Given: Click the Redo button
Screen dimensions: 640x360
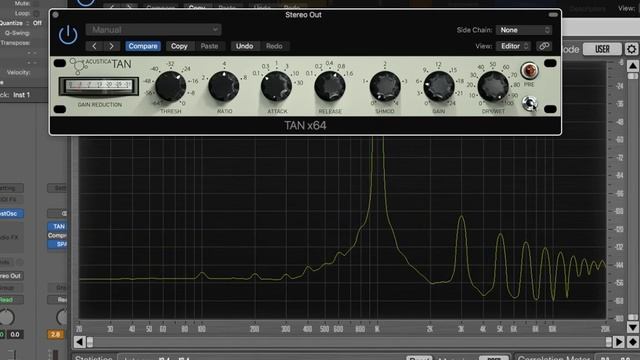Looking at the screenshot, I should tap(274, 46).
